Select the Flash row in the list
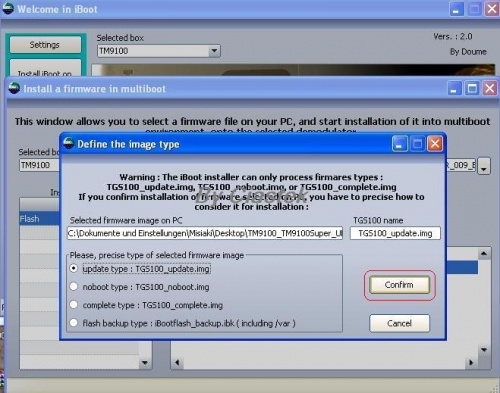 point(39,219)
